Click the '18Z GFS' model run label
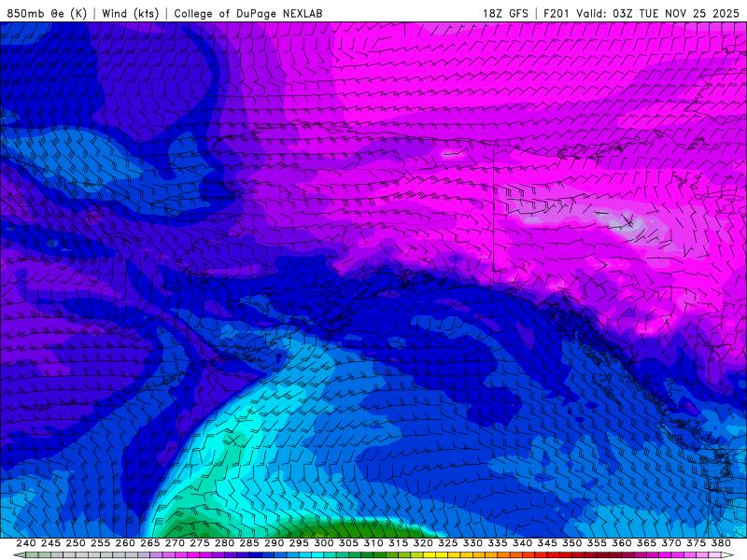Viewport: 747px width, 560px height. tap(505, 14)
